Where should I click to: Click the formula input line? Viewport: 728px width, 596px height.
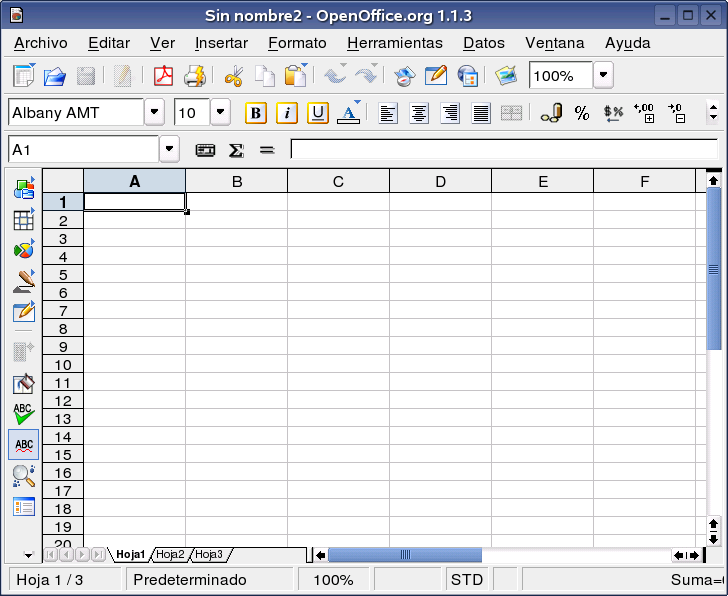(x=504, y=149)
